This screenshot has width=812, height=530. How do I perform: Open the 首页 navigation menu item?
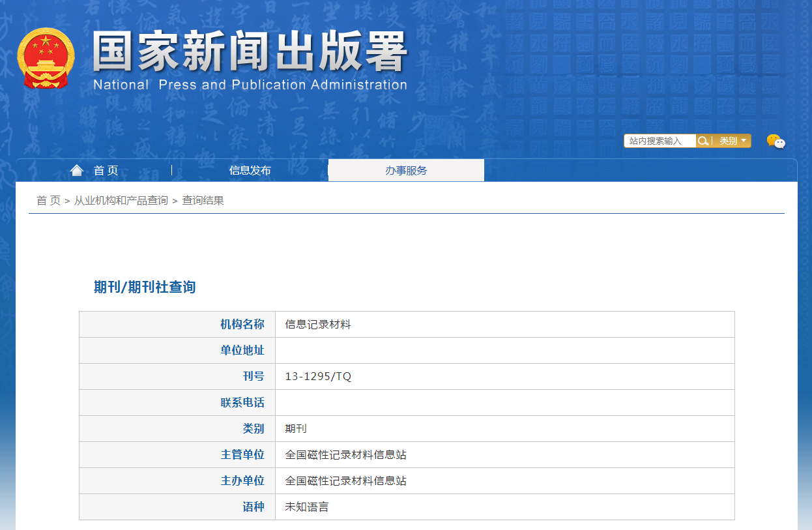106,171
